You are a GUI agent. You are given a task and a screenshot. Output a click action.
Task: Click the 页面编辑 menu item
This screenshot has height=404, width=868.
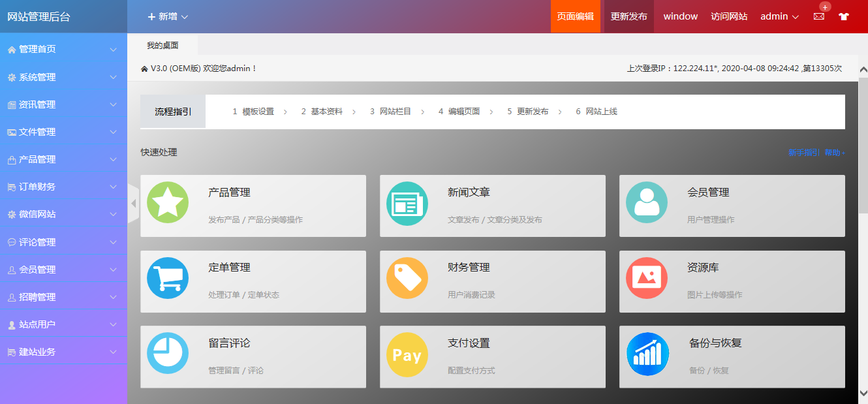[575, 16]
